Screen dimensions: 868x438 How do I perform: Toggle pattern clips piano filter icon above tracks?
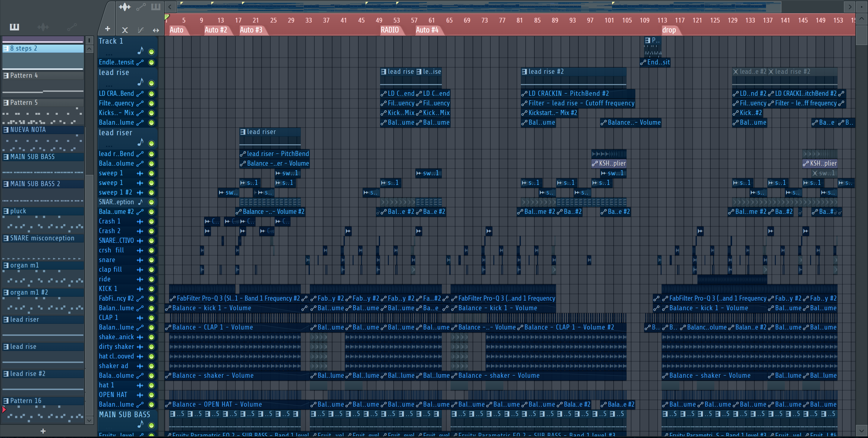[x=156, y=7]
